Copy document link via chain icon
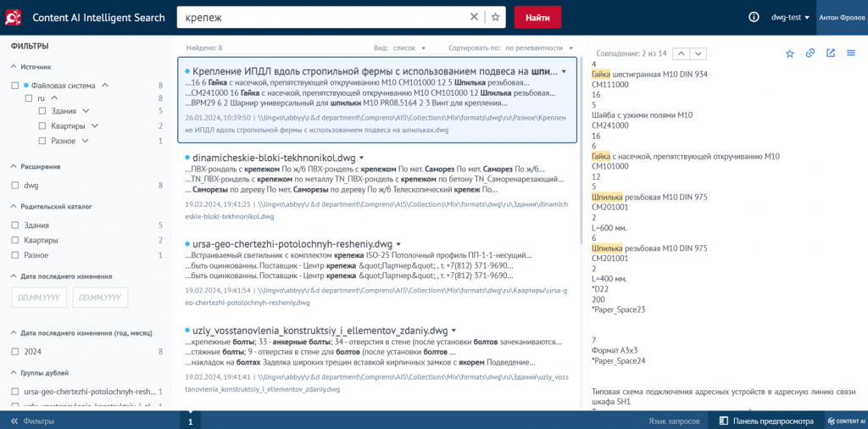The height and width of the screenshot is (429, 868). click(810, 53)
